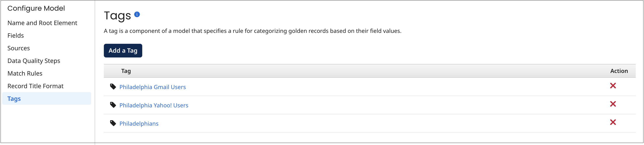
Task: Delete the Philadelphians tag
Action: tap(613, 122)
